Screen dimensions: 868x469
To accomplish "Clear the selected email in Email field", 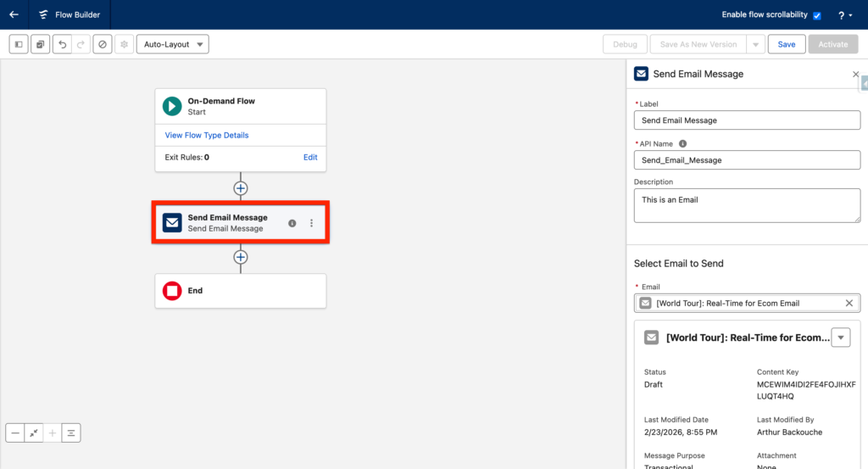I will point(849,303).
